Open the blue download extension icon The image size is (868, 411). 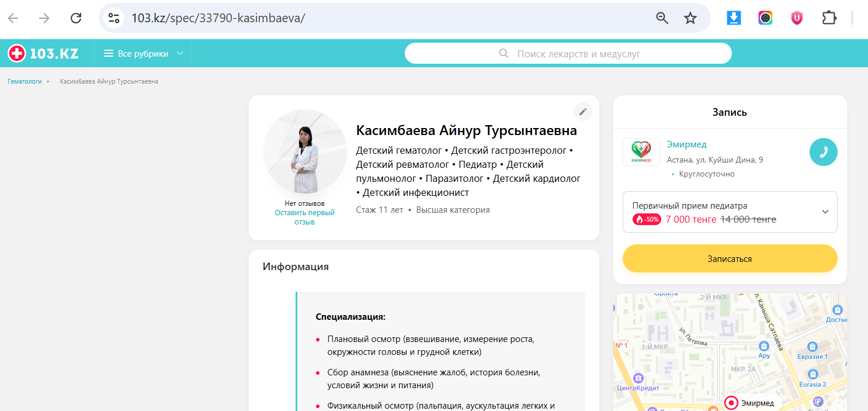pyautogui.click(x=734, y=18)
